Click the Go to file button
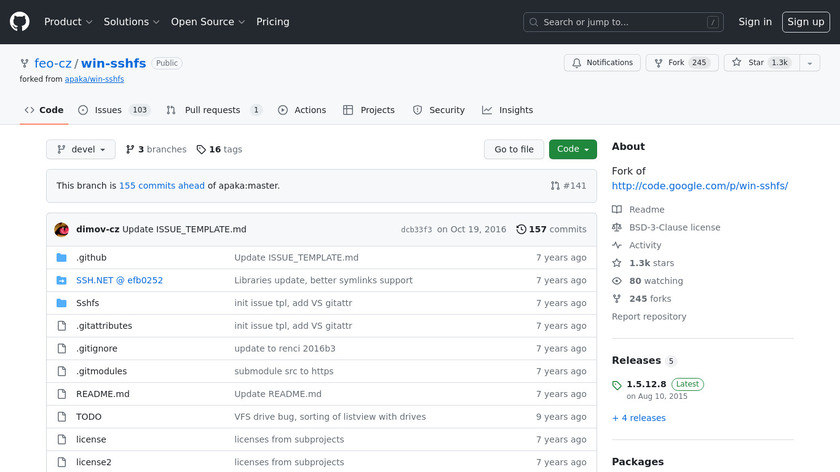The height and width of the screenshot is (472, 840). click(514, 150)
